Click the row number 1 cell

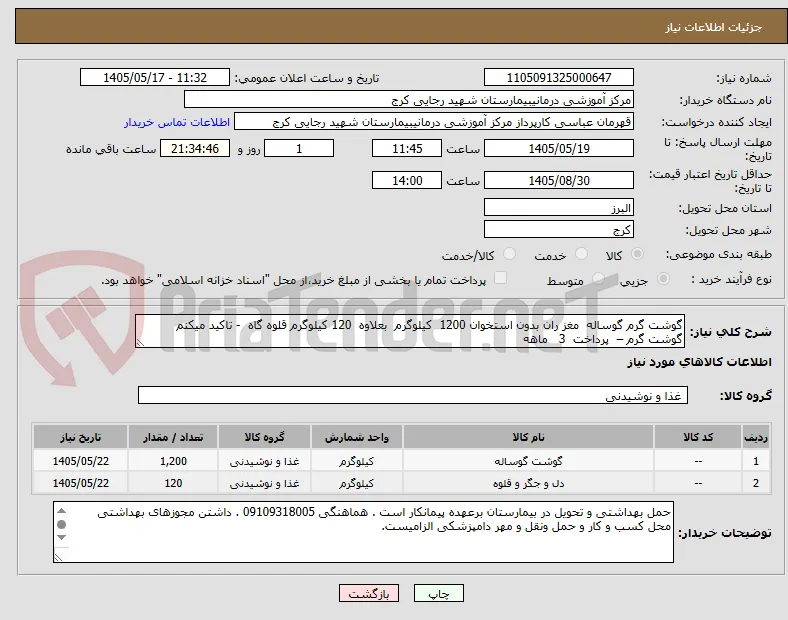pyautogui.click(x=756, y=461)
